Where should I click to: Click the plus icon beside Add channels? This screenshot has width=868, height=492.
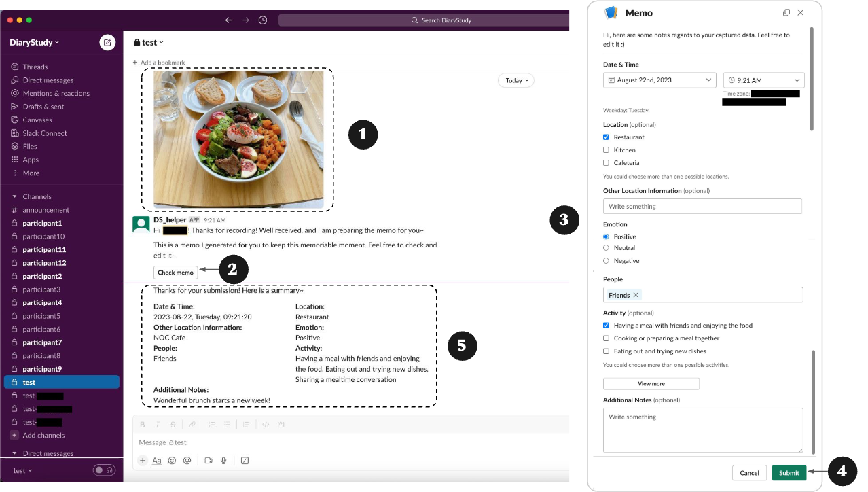[x=14, y=435]
